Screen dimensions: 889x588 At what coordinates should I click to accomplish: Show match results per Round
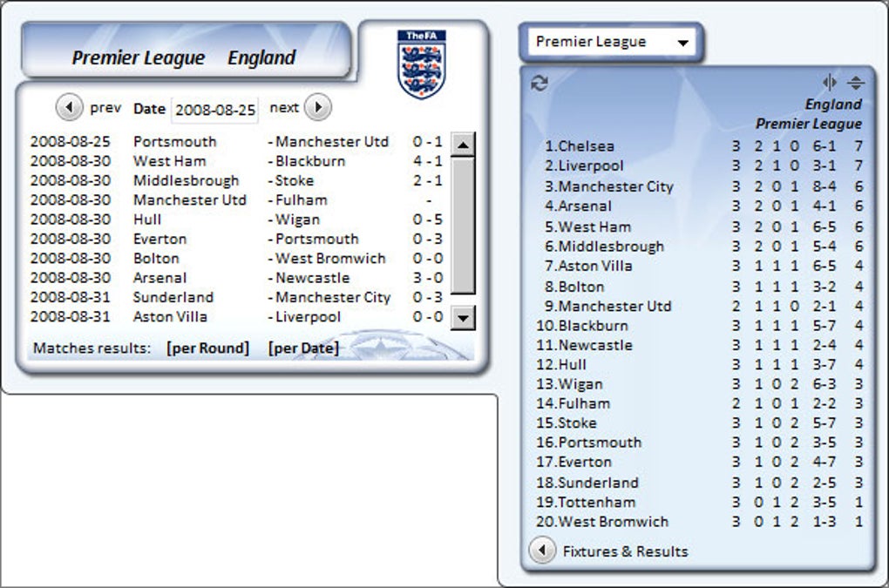pyautogui.click(x=207, y=348)
